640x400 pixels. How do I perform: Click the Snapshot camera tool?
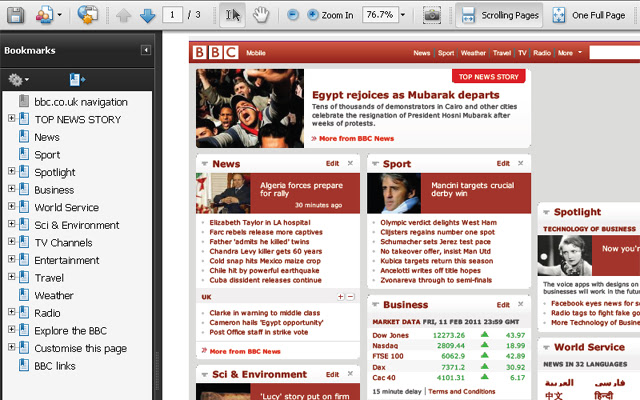tap(432, 15)
